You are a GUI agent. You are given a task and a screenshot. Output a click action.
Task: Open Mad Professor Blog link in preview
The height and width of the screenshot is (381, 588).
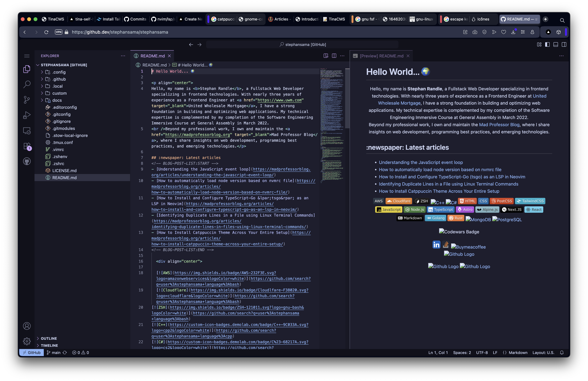[499, 125]
